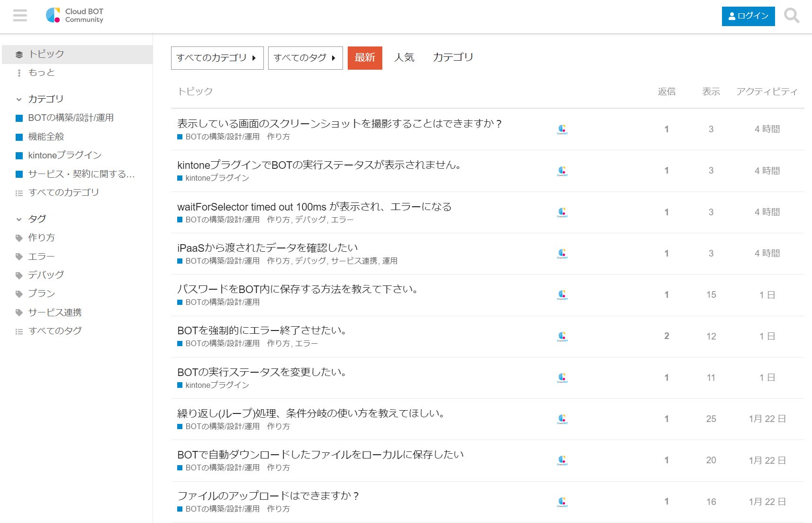Viewport: 812px width, 523px height.
Task: Click the ログイン button
Action: point(748,16)
